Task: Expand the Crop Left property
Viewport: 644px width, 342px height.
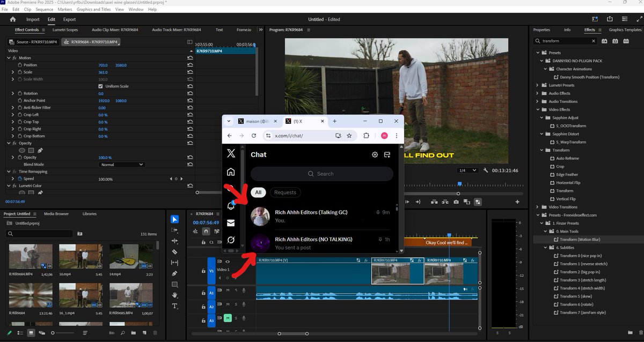Action: tap(13, 115)
